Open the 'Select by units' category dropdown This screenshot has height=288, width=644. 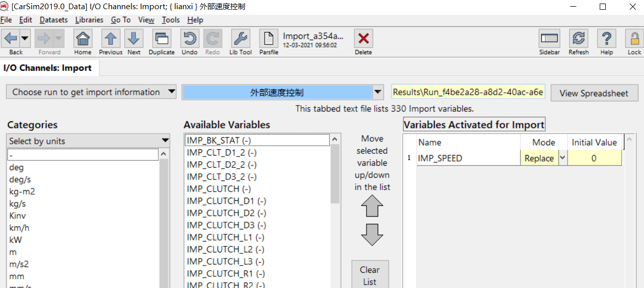point(88,141)
